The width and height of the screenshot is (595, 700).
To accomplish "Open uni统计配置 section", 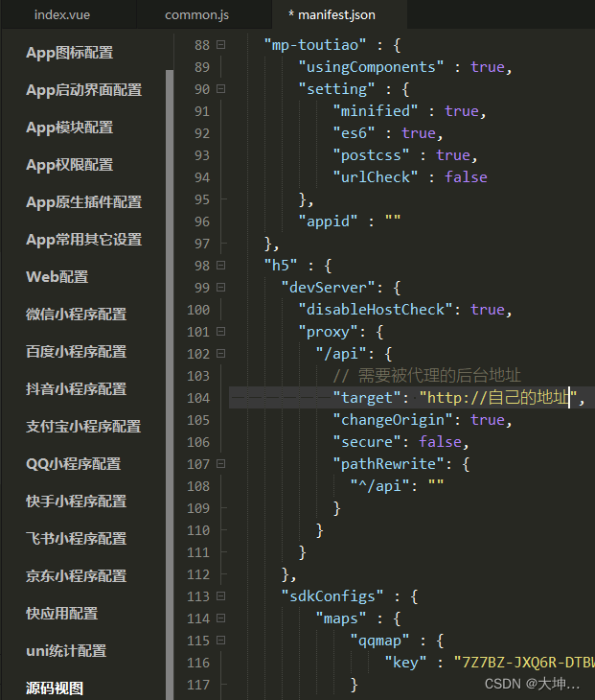I will [66, 651].
